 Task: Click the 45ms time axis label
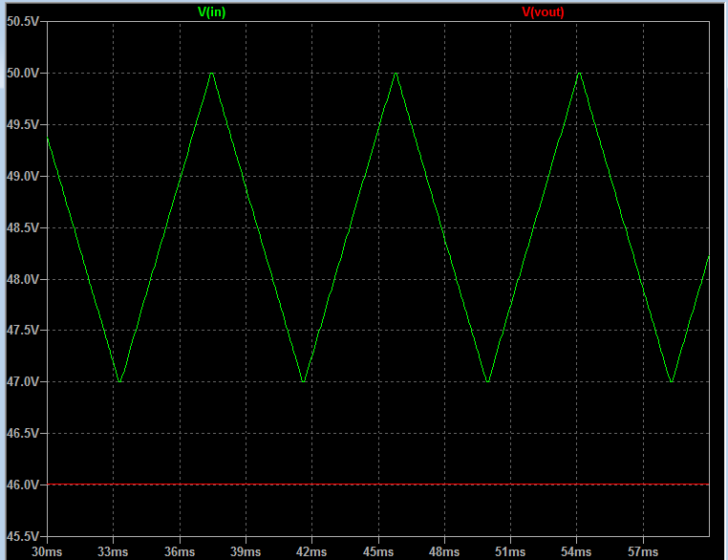click(378, 551)
